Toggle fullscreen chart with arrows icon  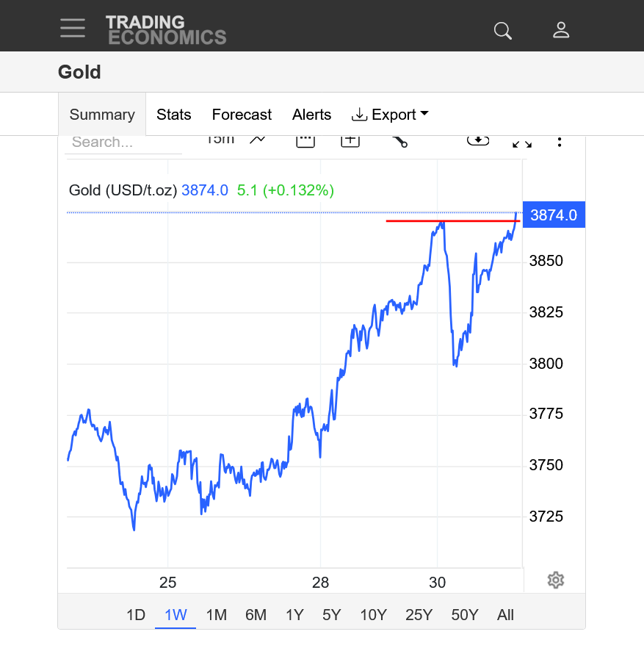pos(522,142)
